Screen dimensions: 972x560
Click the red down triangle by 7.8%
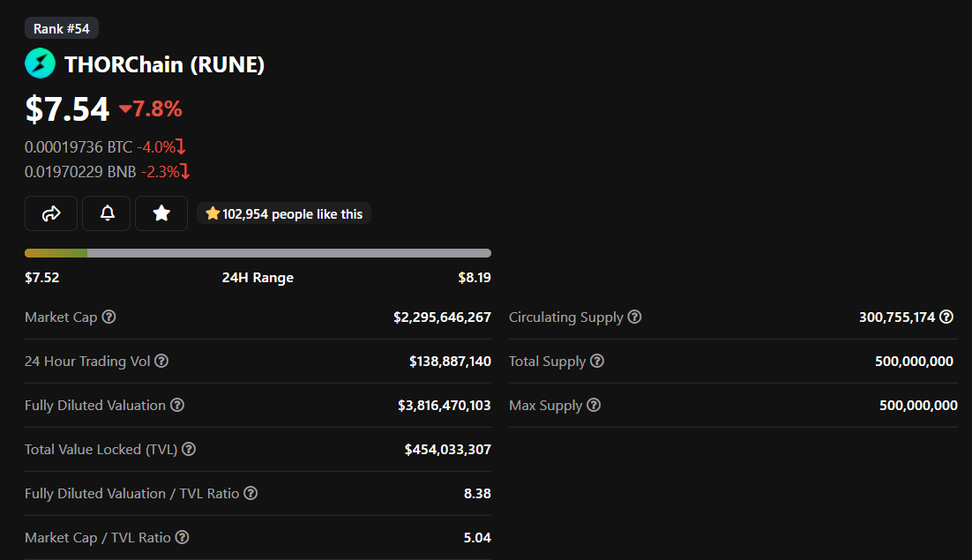click(125, 109)
